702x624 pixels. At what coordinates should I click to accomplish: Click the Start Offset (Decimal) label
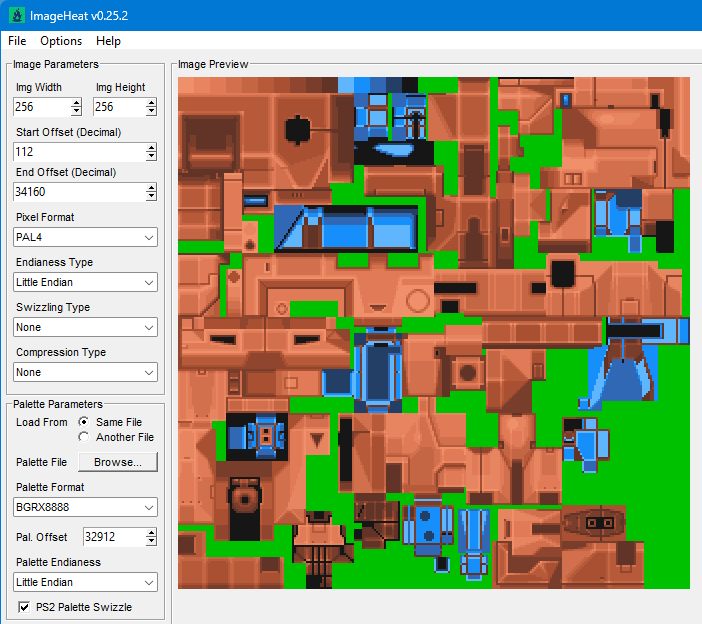point(68,132)
